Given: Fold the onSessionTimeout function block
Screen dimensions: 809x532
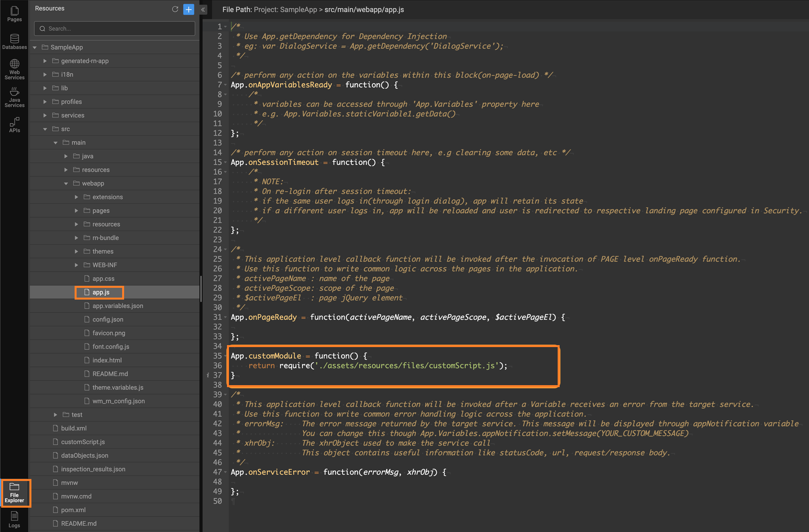Looking at the screenshot, I should (225, 162).
